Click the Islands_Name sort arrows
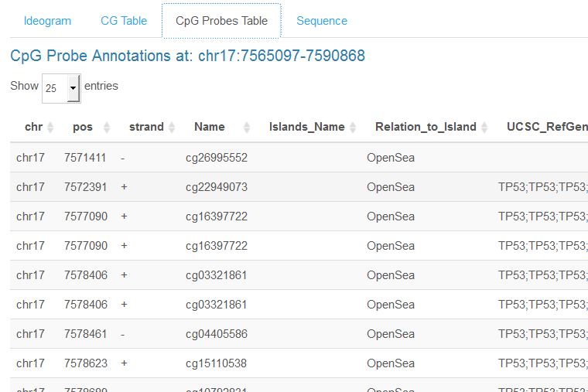The width and height of the screenshot is (588, 392). pyautogui.click(x=353, y=128)
